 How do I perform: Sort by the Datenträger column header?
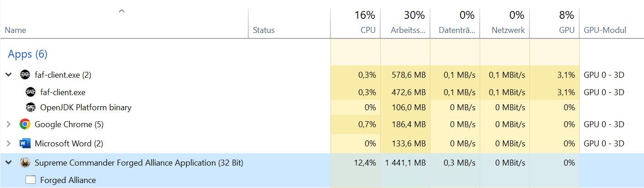[455, 23]
